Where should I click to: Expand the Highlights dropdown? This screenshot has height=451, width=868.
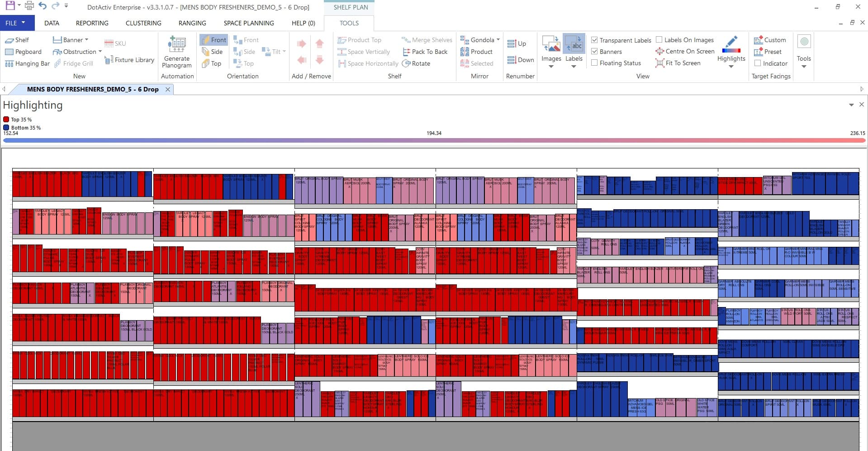point(731,67)
